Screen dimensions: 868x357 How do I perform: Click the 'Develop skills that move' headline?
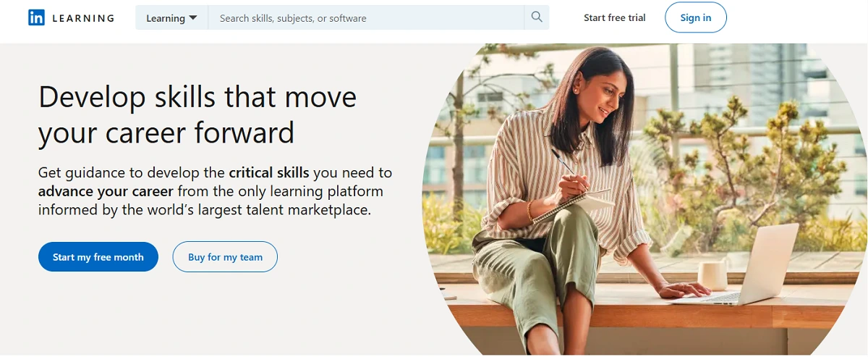(x=197, y=96)
